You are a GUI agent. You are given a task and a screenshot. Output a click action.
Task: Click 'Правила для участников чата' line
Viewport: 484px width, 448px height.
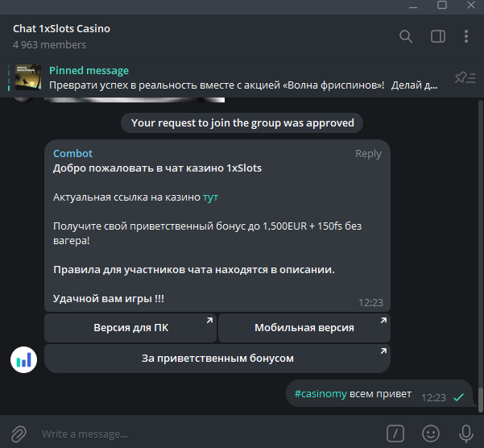[x=194, y=270]
